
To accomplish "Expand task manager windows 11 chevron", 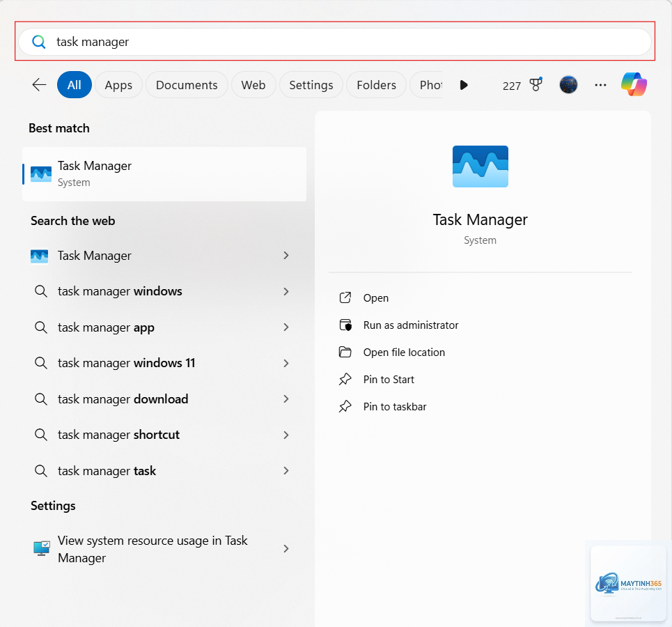I will tap(286, 363).
